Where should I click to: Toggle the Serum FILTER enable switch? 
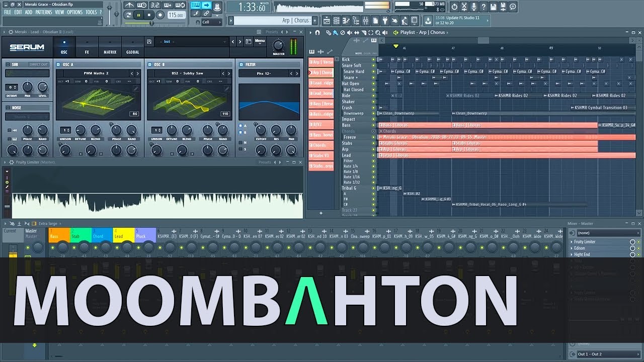tap(241, 64)
